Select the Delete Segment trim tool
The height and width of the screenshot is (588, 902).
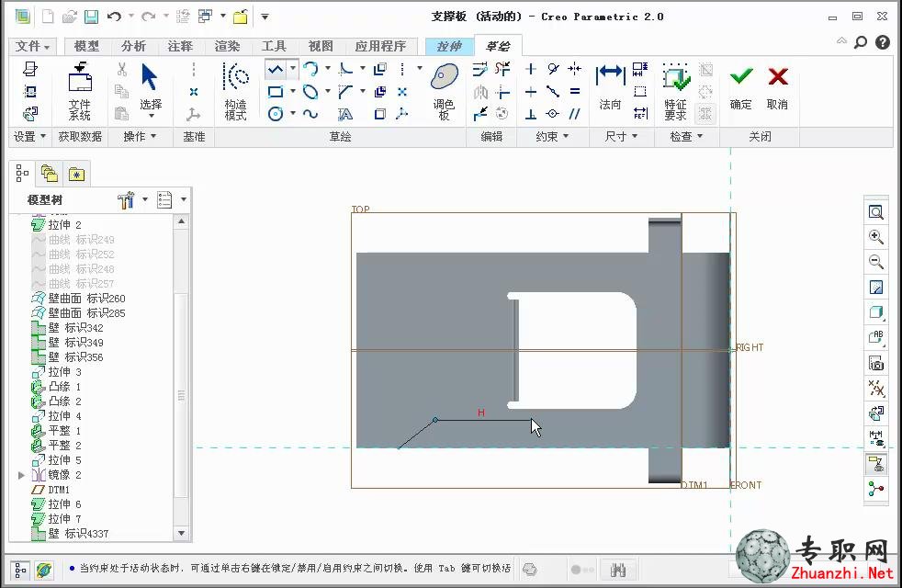click(x=502, y=70)
